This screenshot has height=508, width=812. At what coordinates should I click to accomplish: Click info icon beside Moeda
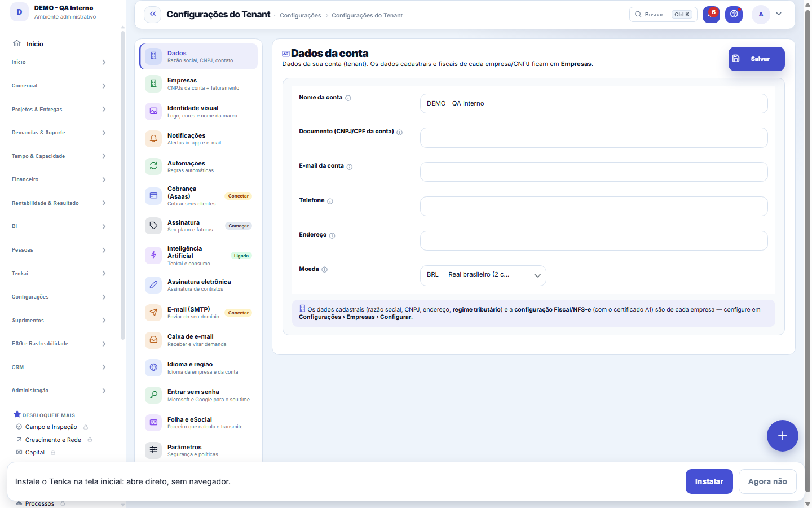(324, 270)
